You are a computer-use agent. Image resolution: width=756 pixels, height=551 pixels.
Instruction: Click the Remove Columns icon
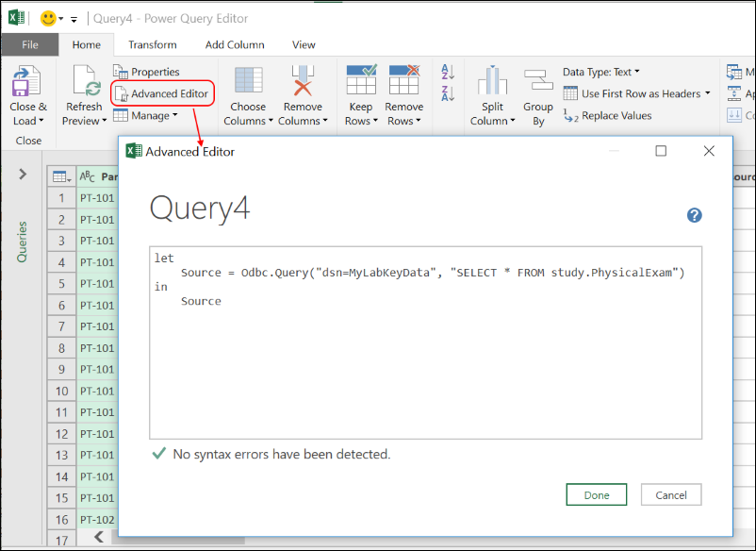[303, 83]
